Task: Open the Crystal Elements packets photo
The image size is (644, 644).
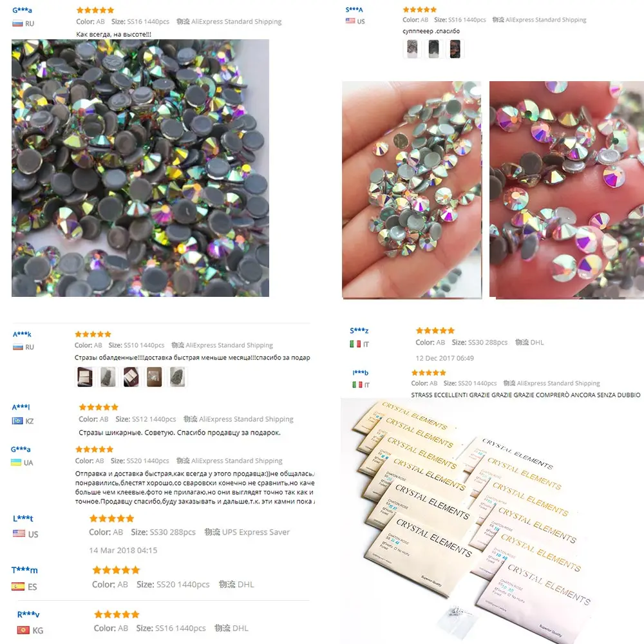Action: 493,521
